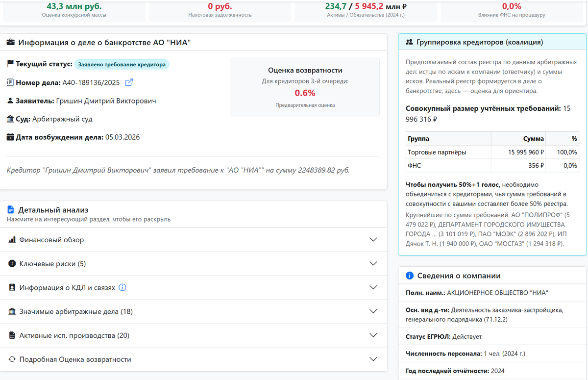The height and width of the screenshot is (380, 588).
Task: Click the flag icon next to Текущий статус
Action: [x=10, y=64]
